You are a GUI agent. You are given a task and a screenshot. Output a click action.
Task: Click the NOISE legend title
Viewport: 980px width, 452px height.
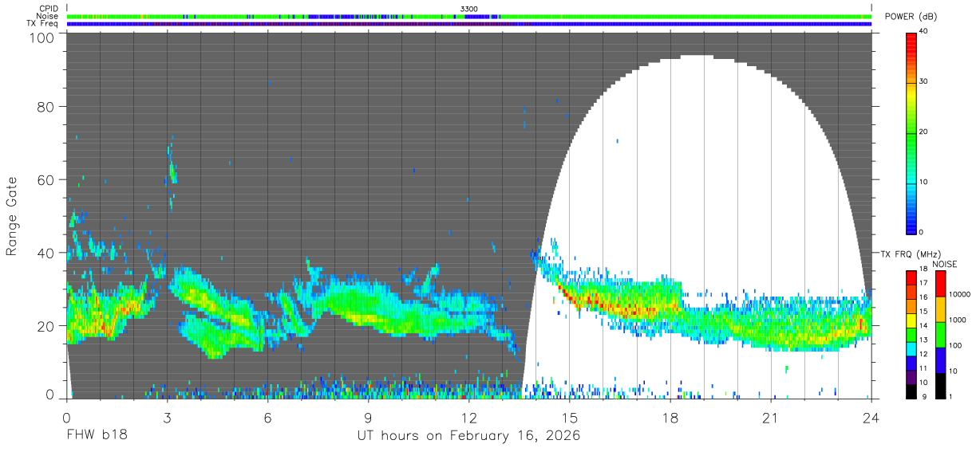(x=944, y=264)
